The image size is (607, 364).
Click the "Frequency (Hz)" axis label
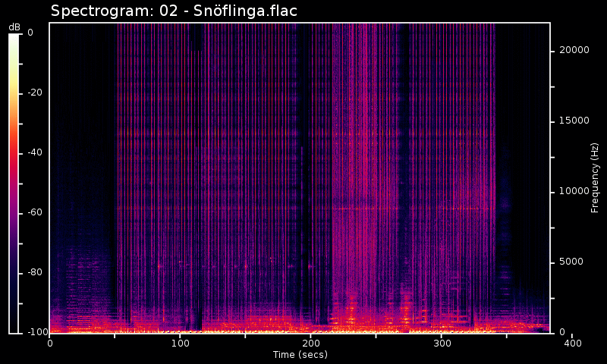click(x=596, y=177)
